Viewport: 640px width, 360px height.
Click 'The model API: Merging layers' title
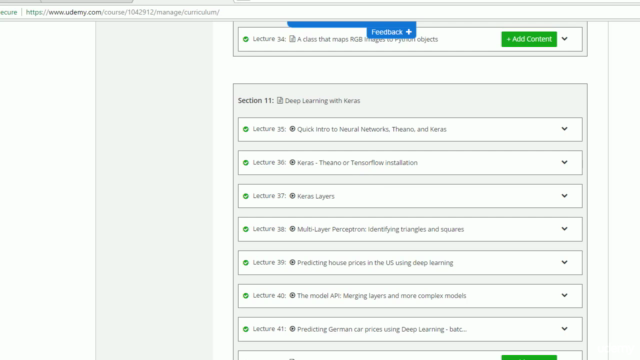(382, 296)
